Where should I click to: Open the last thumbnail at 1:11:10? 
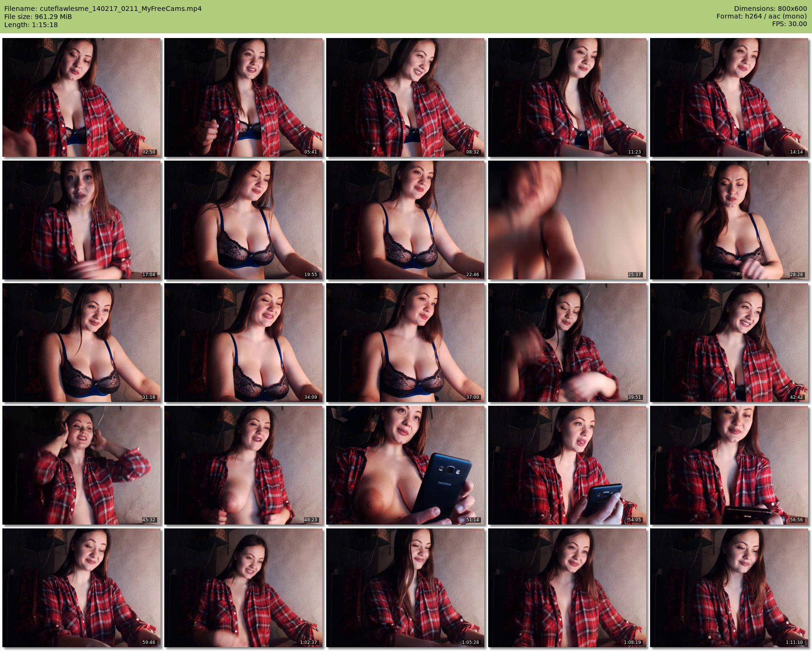(x=729, y=588)
